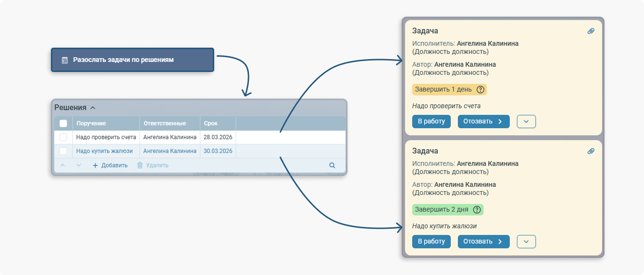Click "Добавить" to add a decision row
The image size is (644, 275).
tap(110, 165)
